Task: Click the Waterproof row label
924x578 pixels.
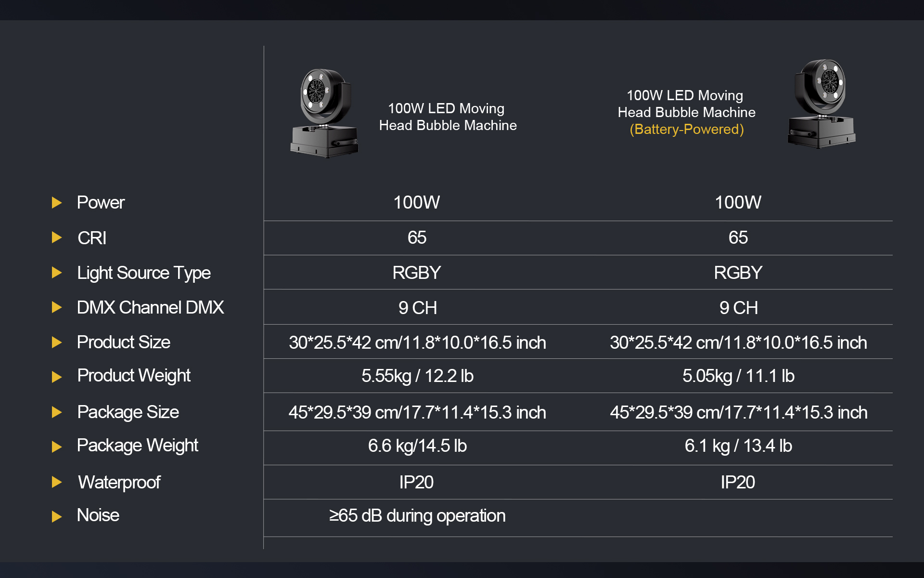Action: [x=119, y=482]
